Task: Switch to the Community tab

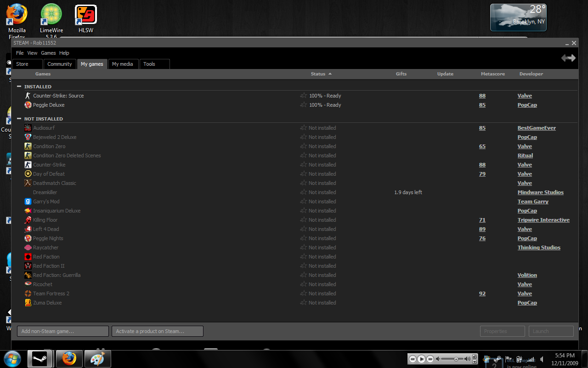Action: tap(60, 64)
